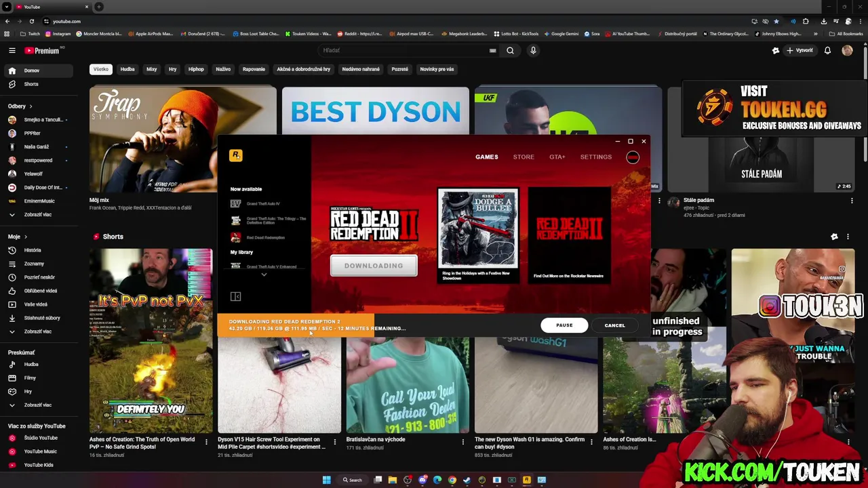Click the YouTube Premium logo
Screen dimensions: 868x488
pos(42,50)
